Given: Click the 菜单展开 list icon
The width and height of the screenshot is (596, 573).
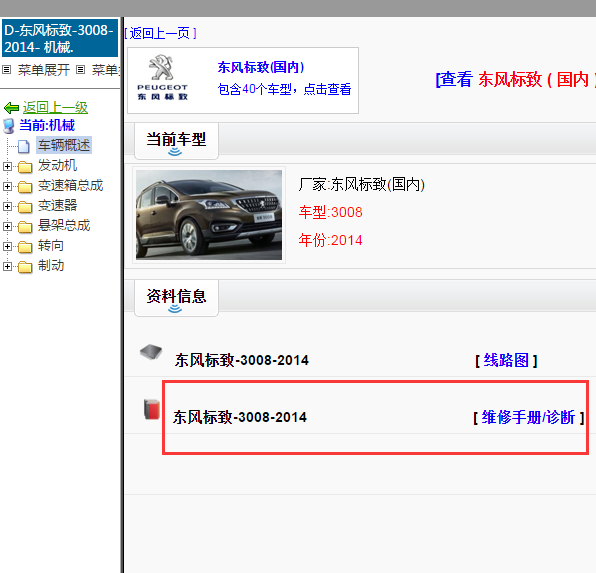Looking at the screenshot, I should coord(6,70).
